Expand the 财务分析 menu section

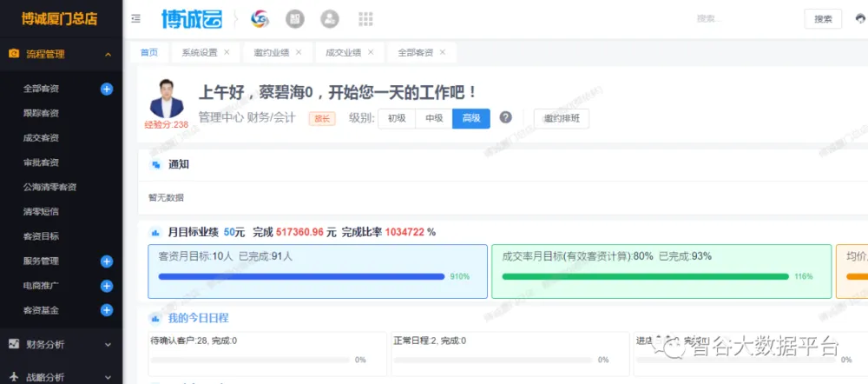pyautogui.click(x=108, y=344)
